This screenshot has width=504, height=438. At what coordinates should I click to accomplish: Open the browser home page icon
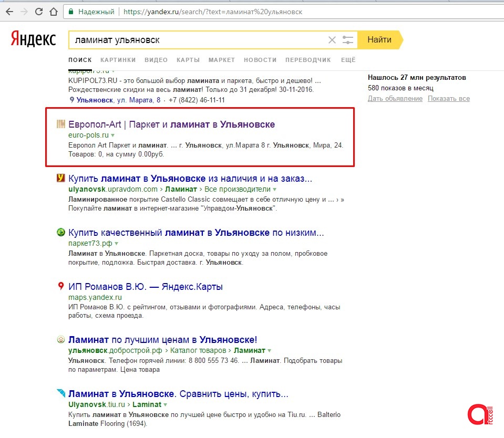click(54, 12)
